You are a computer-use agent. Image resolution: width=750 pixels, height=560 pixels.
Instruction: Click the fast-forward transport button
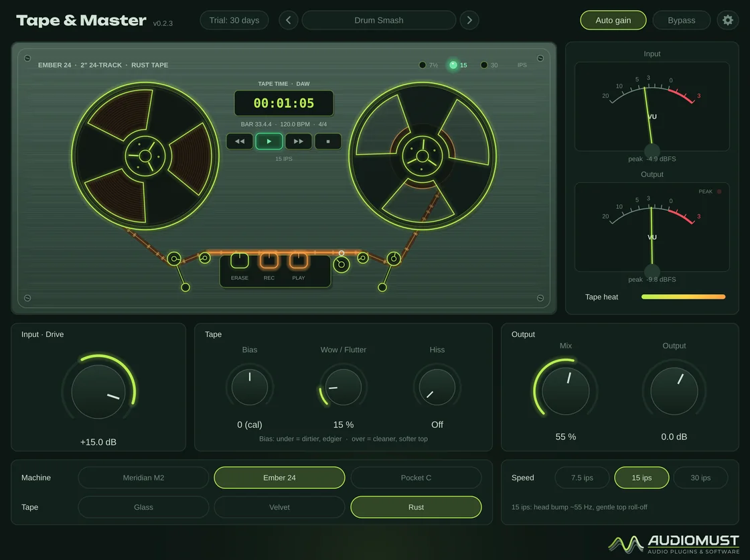(x=299, y=141)
